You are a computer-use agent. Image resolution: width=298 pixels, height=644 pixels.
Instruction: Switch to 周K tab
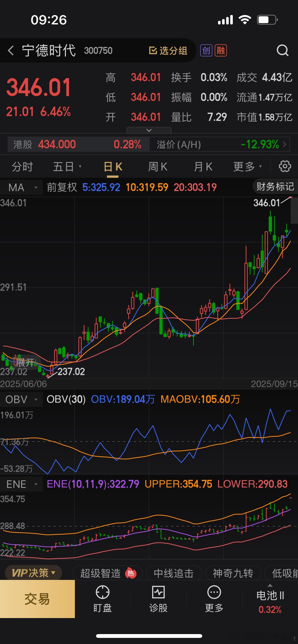tap(158, 167)
